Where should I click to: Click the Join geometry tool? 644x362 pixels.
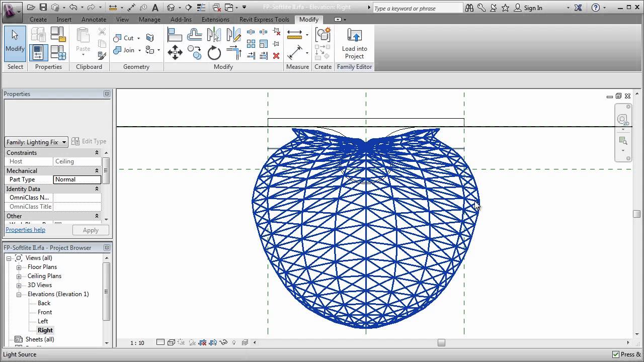pos(124,50)
